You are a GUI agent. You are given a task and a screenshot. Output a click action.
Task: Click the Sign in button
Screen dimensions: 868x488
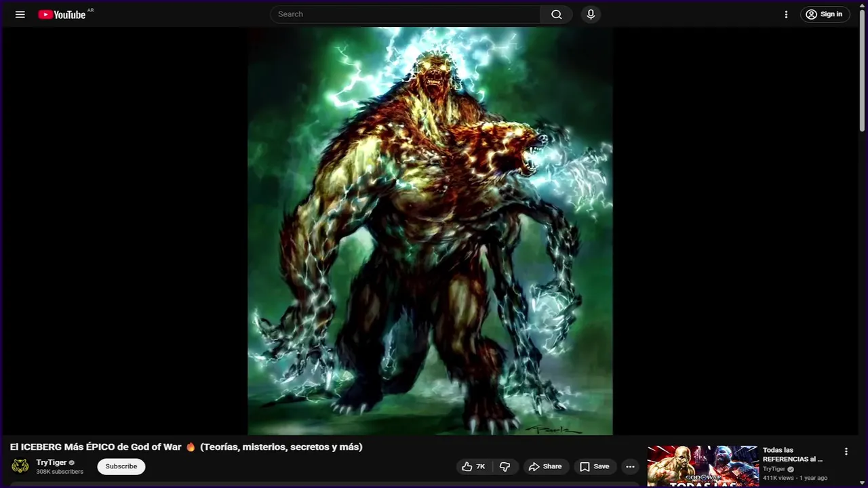click(825, 14)
